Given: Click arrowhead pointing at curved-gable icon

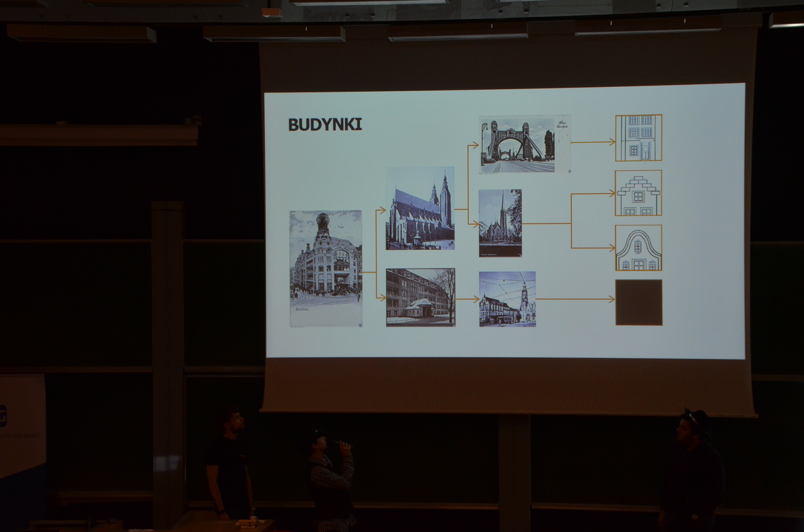Looking at the screenshot, I should [x=612, y=248].
